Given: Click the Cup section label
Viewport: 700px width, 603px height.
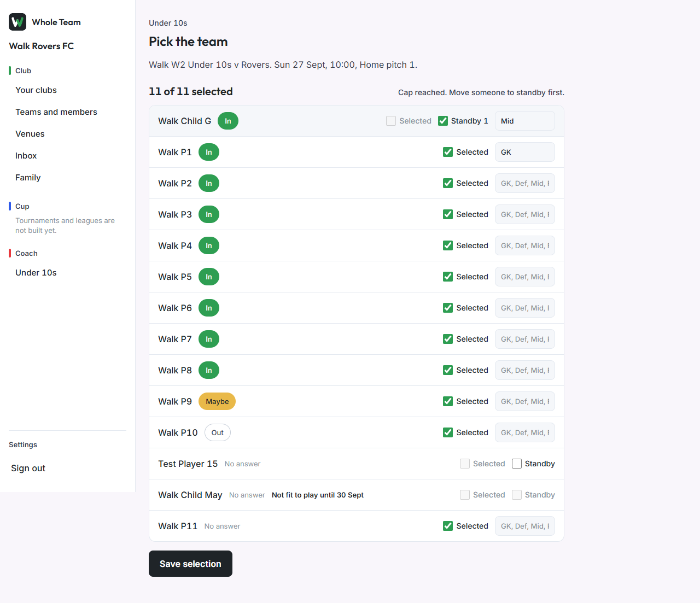Looking at the screenshot, I should (22, 206).
